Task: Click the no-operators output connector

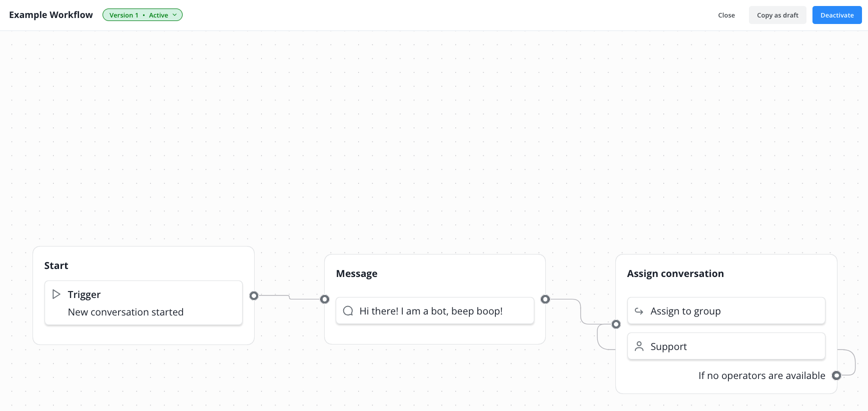Action: (836, 375)
